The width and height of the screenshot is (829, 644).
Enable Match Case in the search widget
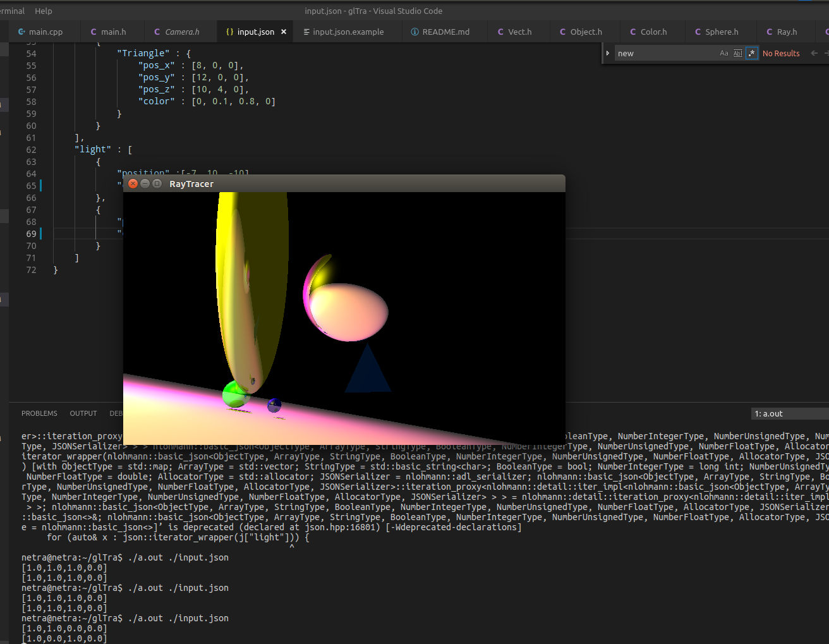(724, 53)
